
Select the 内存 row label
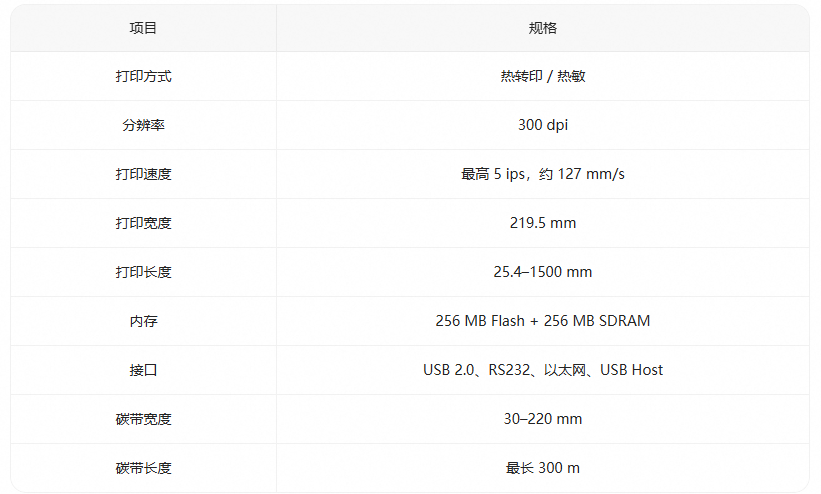point(143,321)
